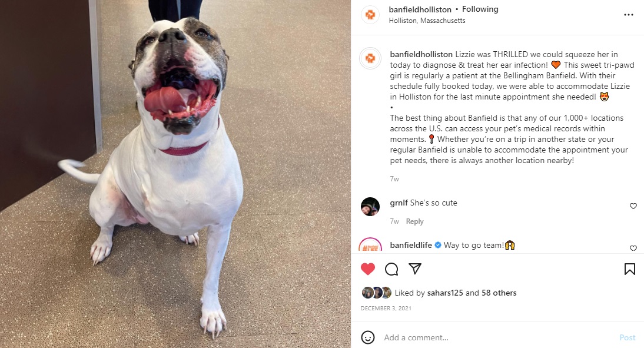Like the banfieldlife comment heart
Viewport: 644px width, 348px height.
click(633, 248)
